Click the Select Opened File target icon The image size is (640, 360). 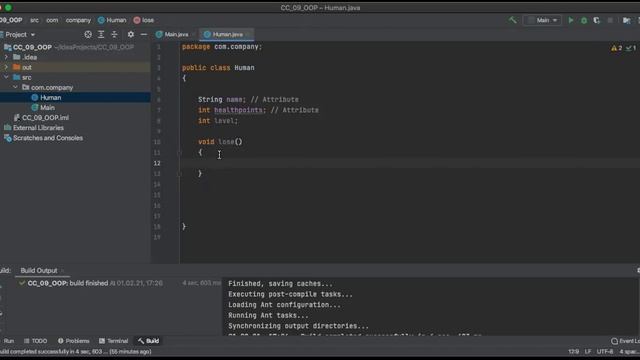[88, 35]
